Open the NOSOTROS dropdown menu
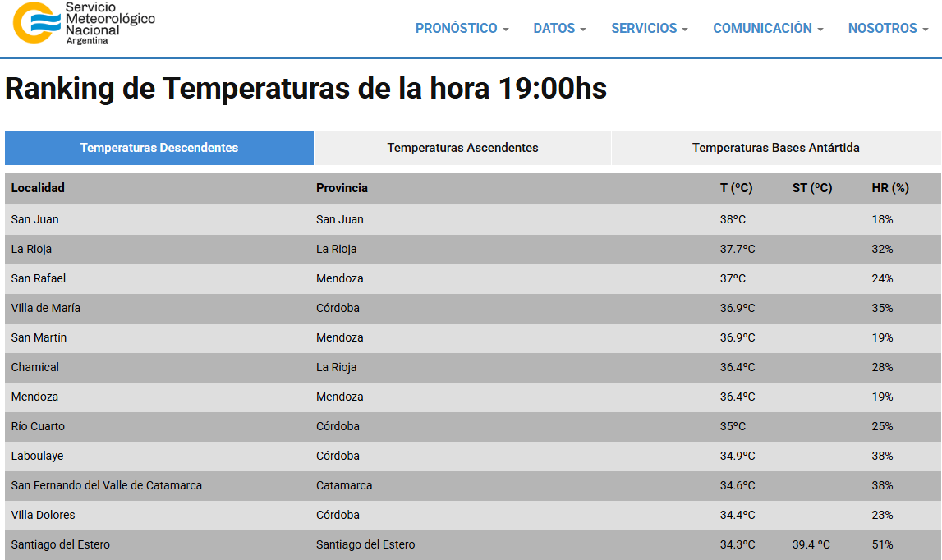This screenshot has height=560, width=942. tap(888, 28)
